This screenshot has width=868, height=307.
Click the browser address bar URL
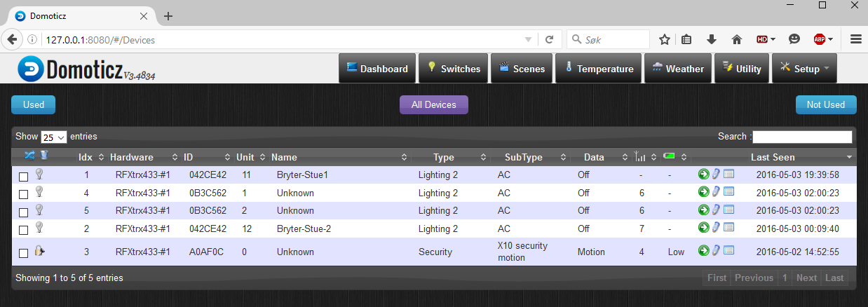pos(100,40)
